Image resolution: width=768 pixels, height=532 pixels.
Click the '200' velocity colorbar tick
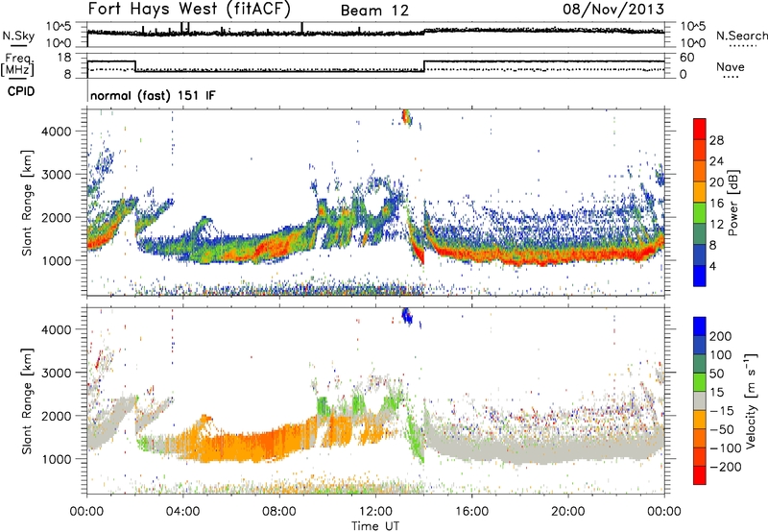click(x=721, y=336)
